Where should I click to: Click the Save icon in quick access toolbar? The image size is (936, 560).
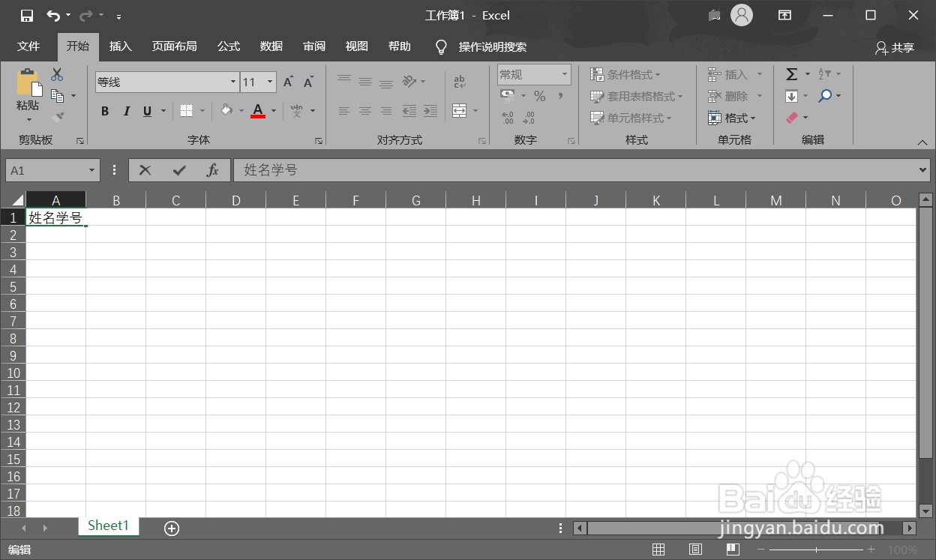click(27, 15)
